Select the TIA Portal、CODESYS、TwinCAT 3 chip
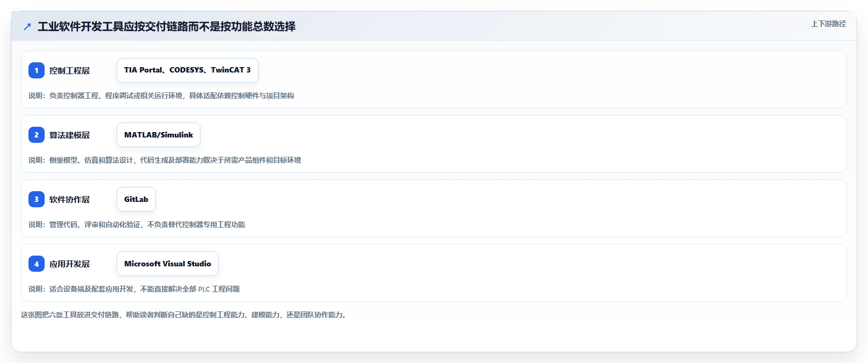This screenshot has height=363, width=868. pos(188,70)
